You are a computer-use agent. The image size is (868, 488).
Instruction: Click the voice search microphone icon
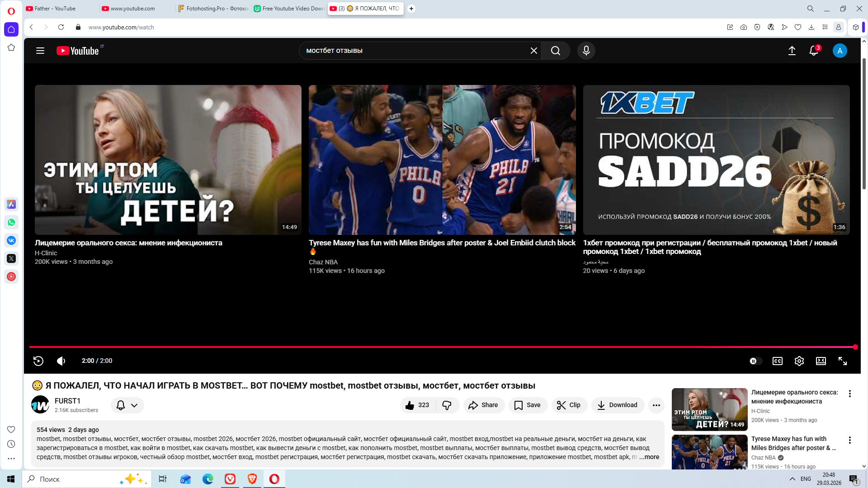(x=586, y=51)
